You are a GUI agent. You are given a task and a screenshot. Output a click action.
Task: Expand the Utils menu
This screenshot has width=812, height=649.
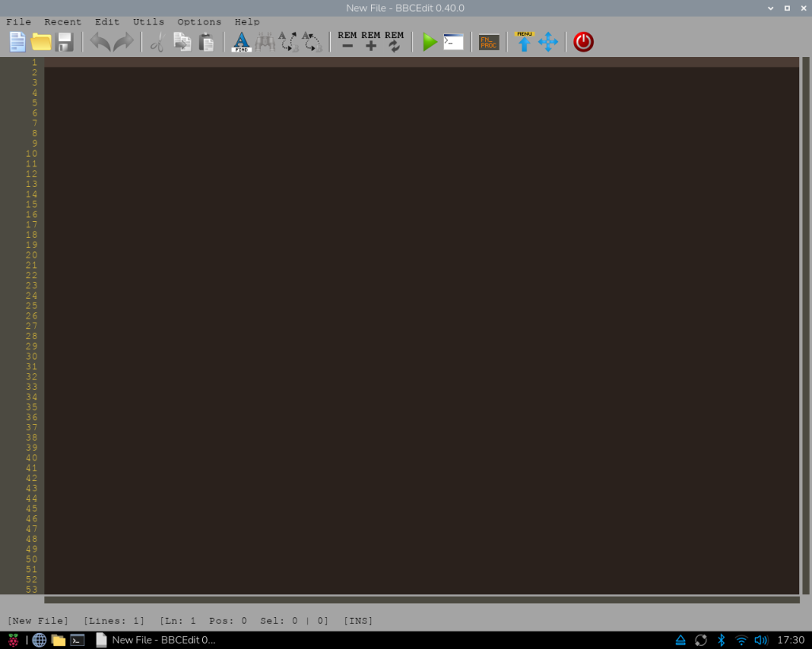pos(148,21)
